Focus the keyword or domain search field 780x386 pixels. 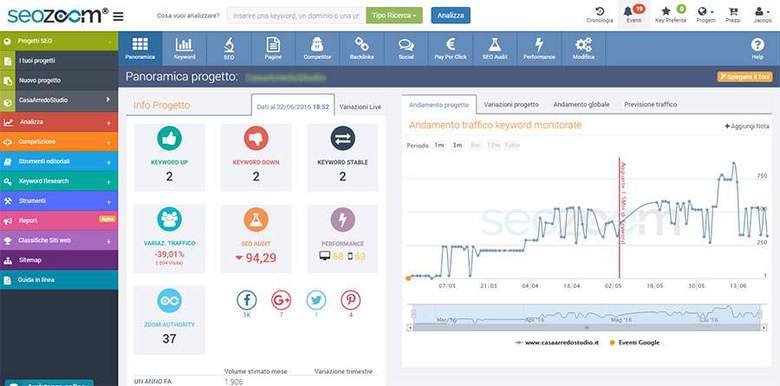[296, 15]
